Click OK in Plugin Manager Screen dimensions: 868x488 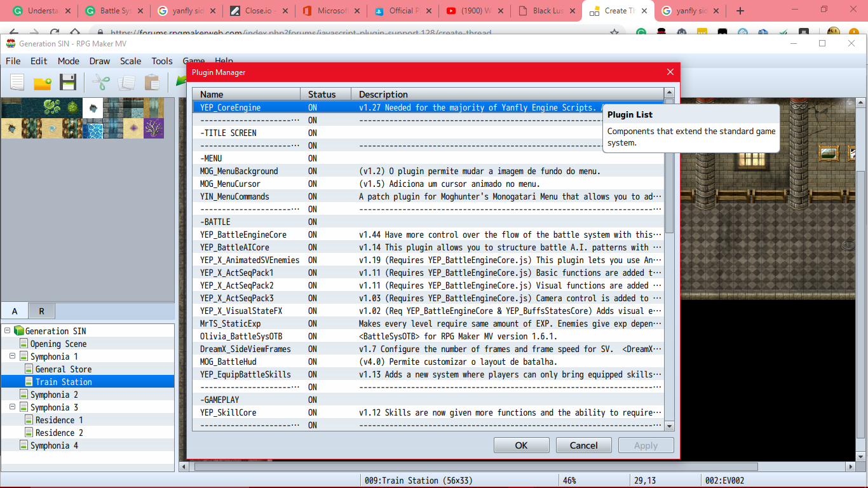tap(521, 445)
